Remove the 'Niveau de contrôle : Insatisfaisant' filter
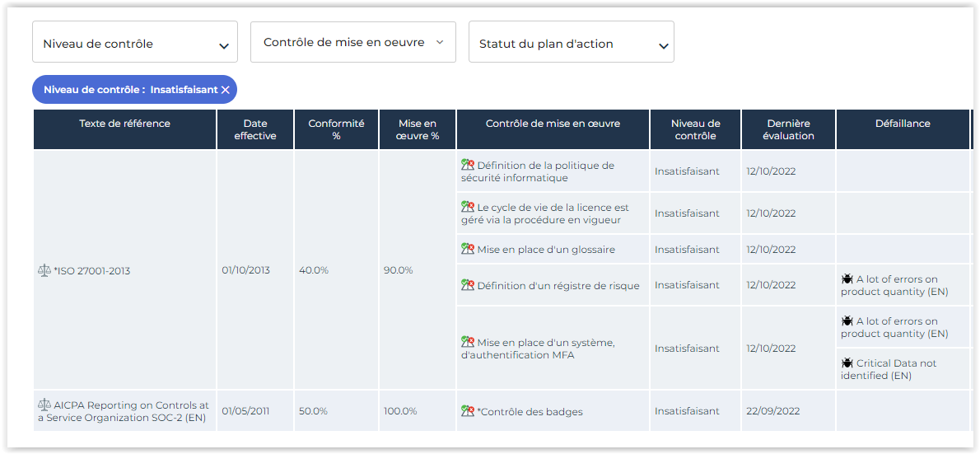This screenshot has height=454, width=980. point(226,90)
